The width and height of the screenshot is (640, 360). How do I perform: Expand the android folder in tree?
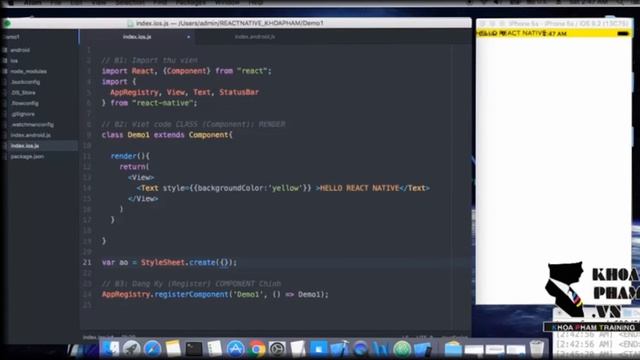tap(20, 50)
